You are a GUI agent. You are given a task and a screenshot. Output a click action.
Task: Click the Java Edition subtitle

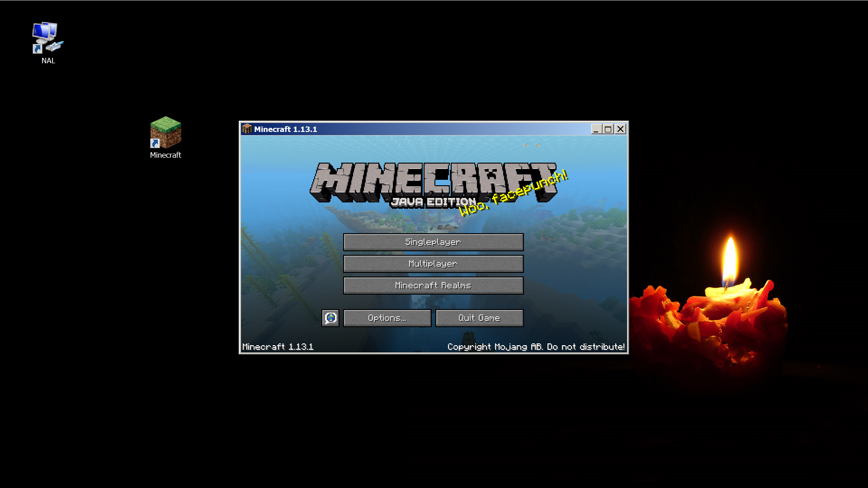coord(433,202)
